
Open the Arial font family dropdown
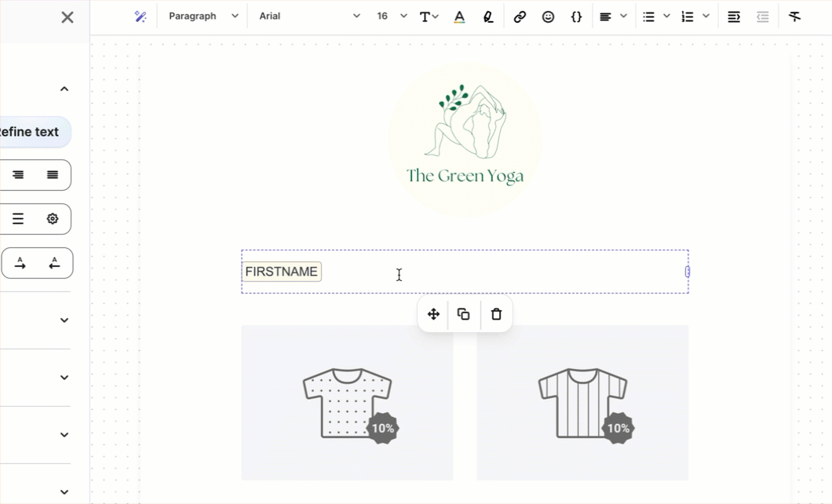(309, 16)
